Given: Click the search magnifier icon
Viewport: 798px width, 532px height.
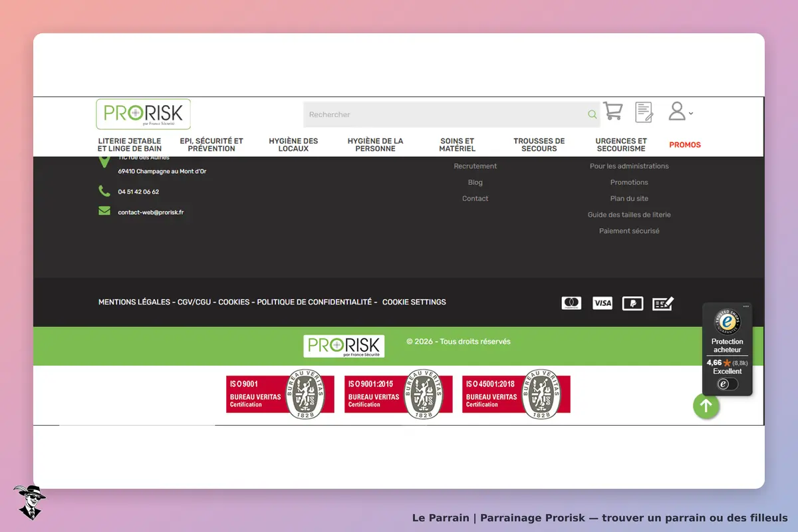Looking at the screenshot, I should pyautogui.click(x=592, y=114).
